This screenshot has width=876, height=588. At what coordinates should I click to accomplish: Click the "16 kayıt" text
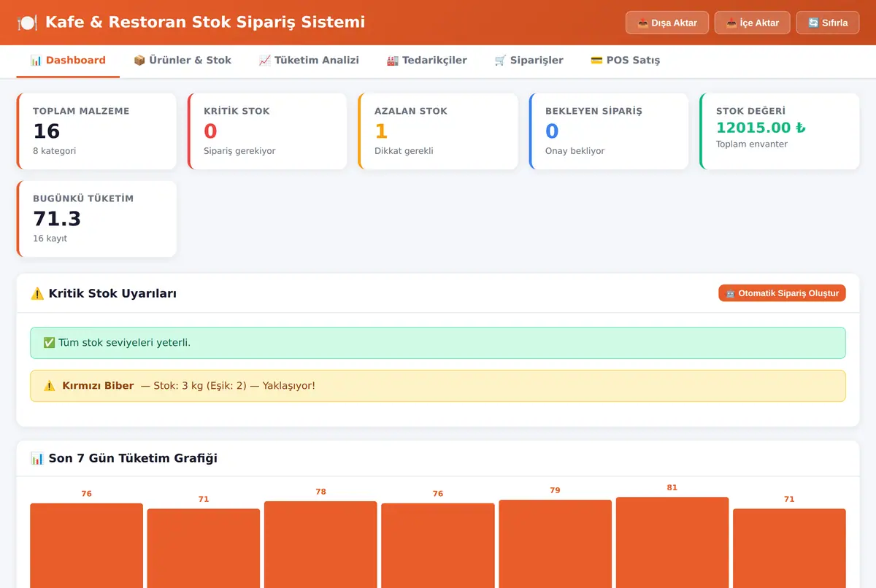tap(50, 239)
